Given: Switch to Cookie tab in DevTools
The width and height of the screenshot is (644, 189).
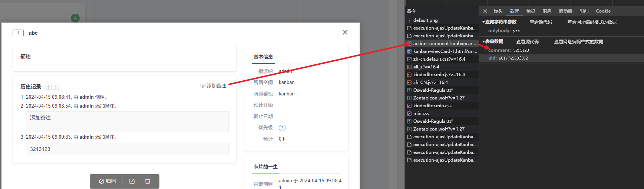Looking at the screenshot, I should 603,11.
